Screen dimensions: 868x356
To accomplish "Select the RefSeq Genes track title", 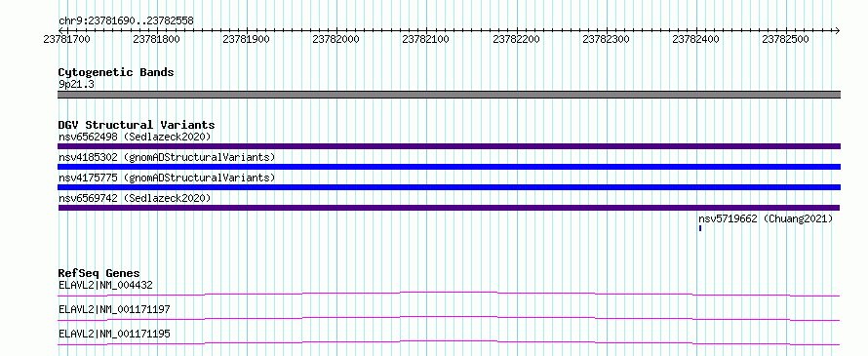I will point(99,273).
